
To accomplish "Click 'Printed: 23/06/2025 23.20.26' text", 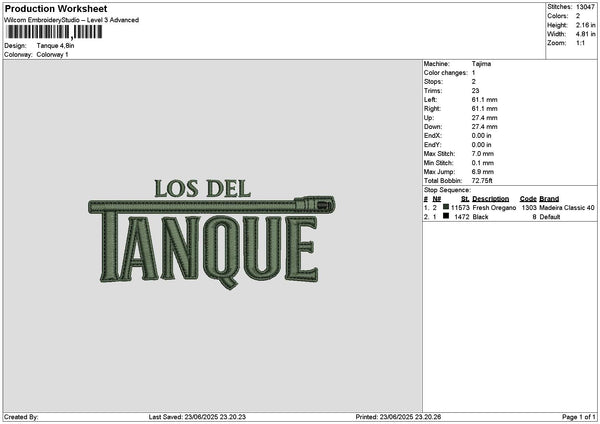I will (x=398, y=417).
